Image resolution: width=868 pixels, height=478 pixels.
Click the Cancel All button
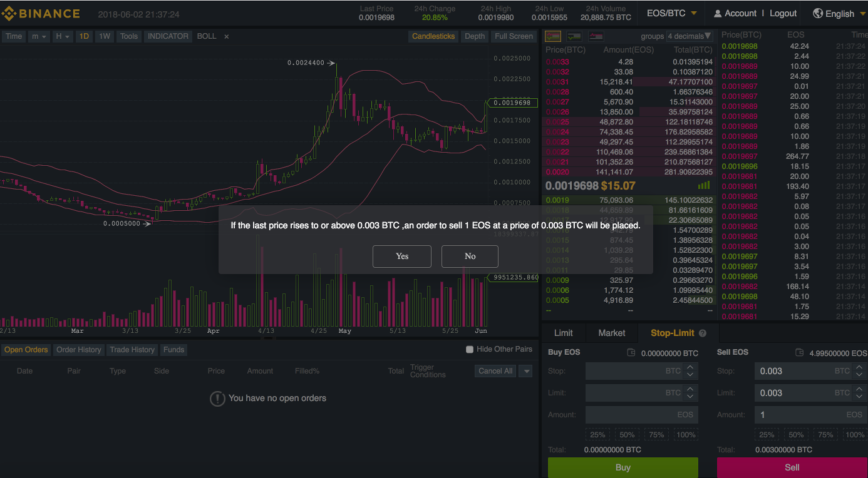495,371
